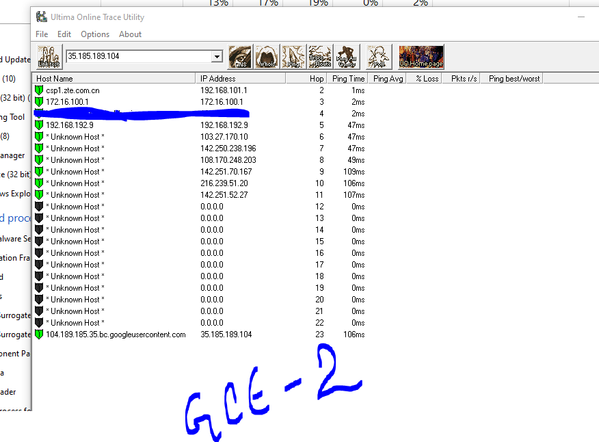Click the skeleton-figure toolbar button

379,57
